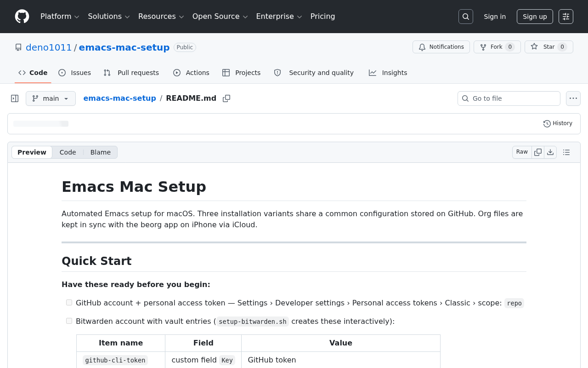Download the raw README file
The width and height of the screenshot is (588, 368).
pyautogui.click(x=550, y=152)
